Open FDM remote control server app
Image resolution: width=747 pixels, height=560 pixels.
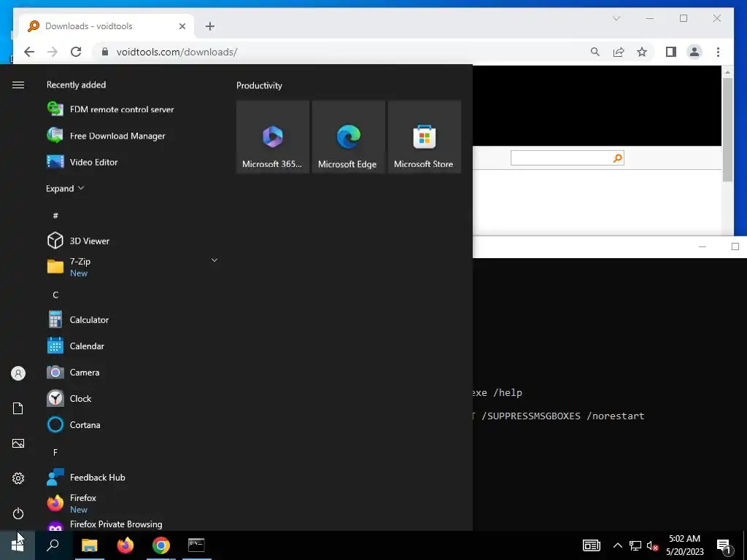click(x=110, y=109)
